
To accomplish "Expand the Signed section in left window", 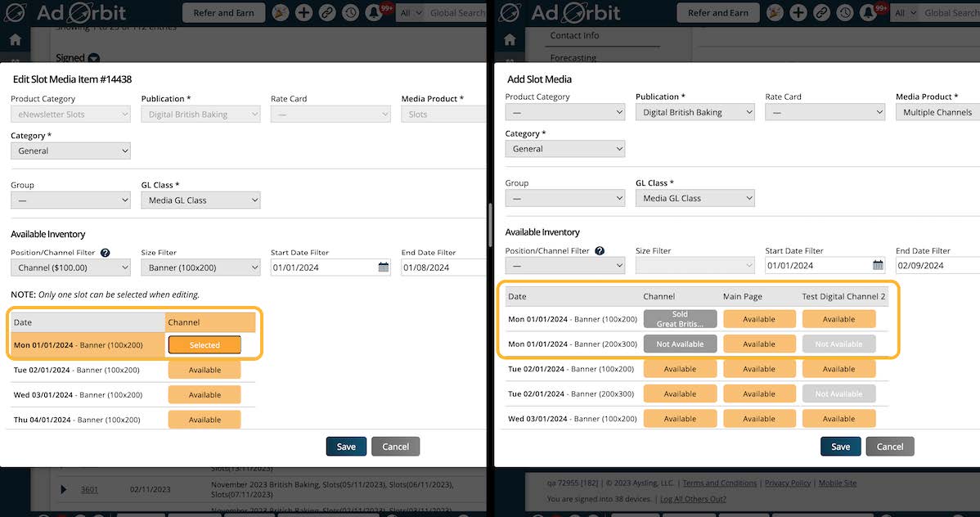I will coord(94,58).
